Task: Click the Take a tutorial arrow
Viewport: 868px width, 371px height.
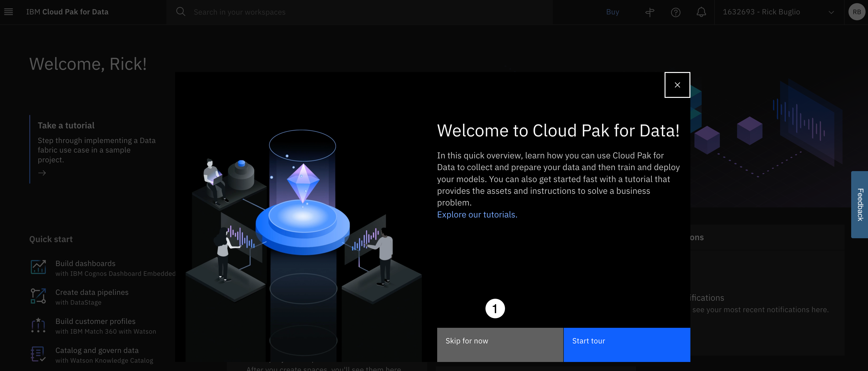Action: (x=42, y=173)
